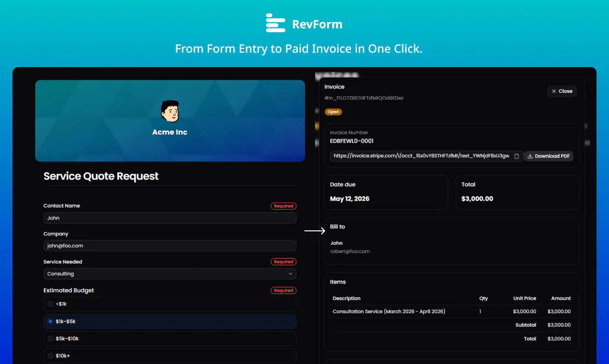Open the Service Needed dropdown
The height and width of the screenshot is (364, 609).
(170, 274)
